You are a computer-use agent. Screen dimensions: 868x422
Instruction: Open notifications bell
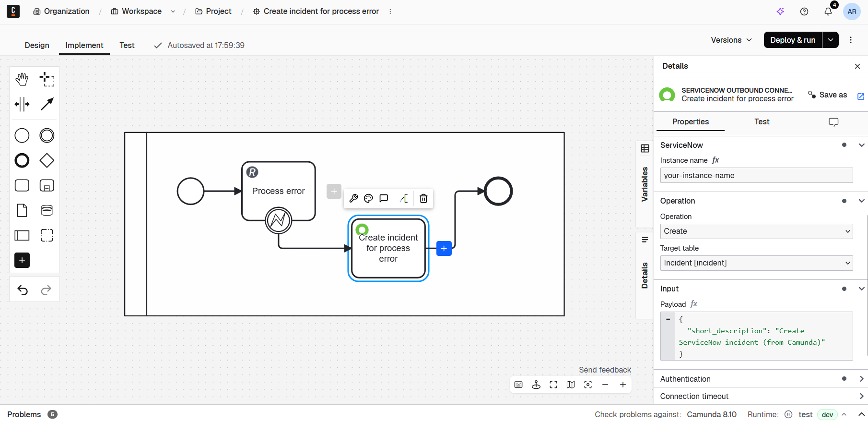pos(828,12)
